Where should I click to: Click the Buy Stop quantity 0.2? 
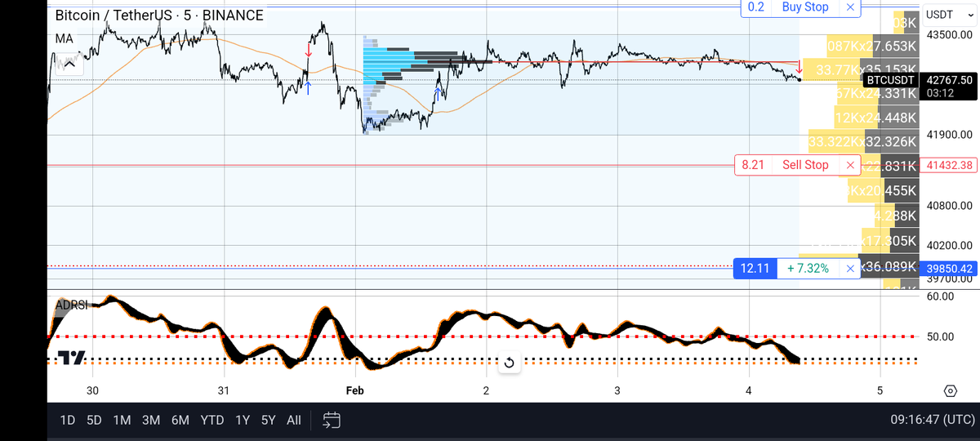coord(756,7)
